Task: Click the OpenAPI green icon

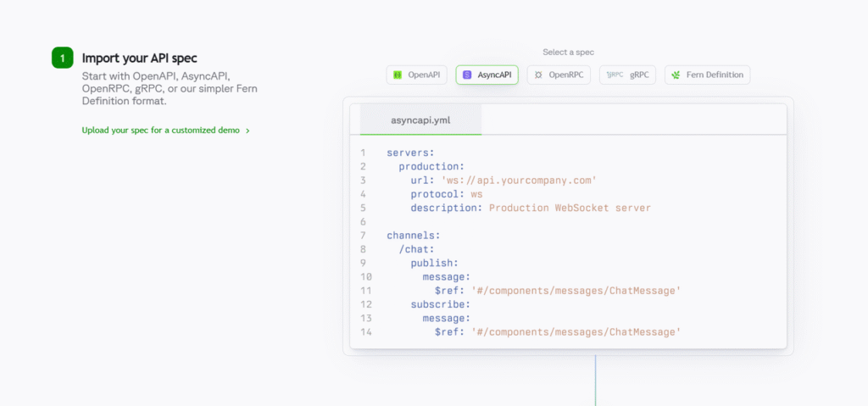Action: point(398,75)
